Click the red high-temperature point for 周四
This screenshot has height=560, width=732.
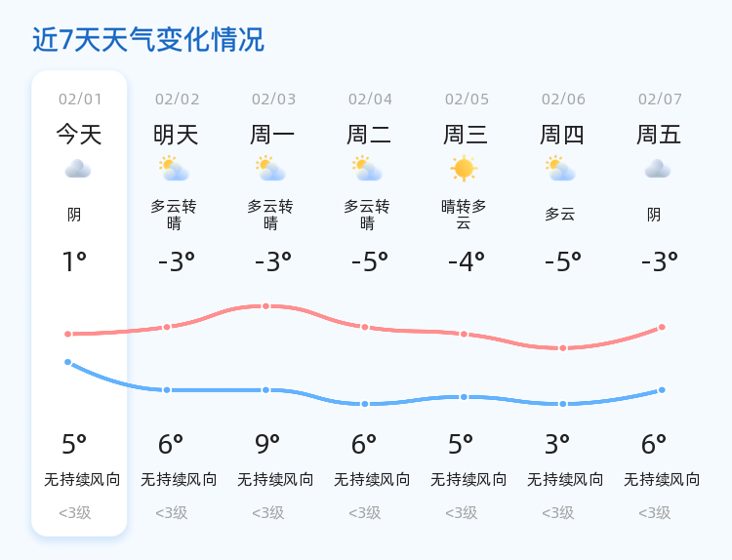563,348
